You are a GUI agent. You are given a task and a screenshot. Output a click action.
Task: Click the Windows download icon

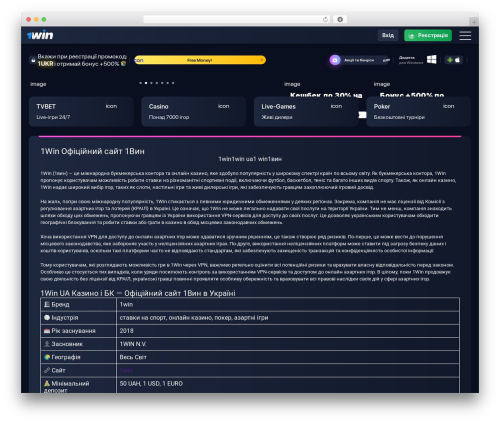(432, 60)
